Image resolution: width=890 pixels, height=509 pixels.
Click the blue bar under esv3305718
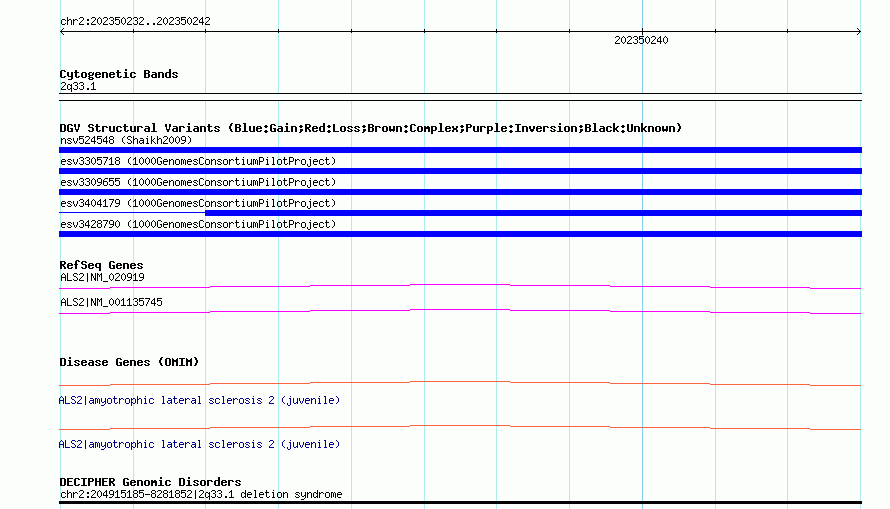click(460, 171)
